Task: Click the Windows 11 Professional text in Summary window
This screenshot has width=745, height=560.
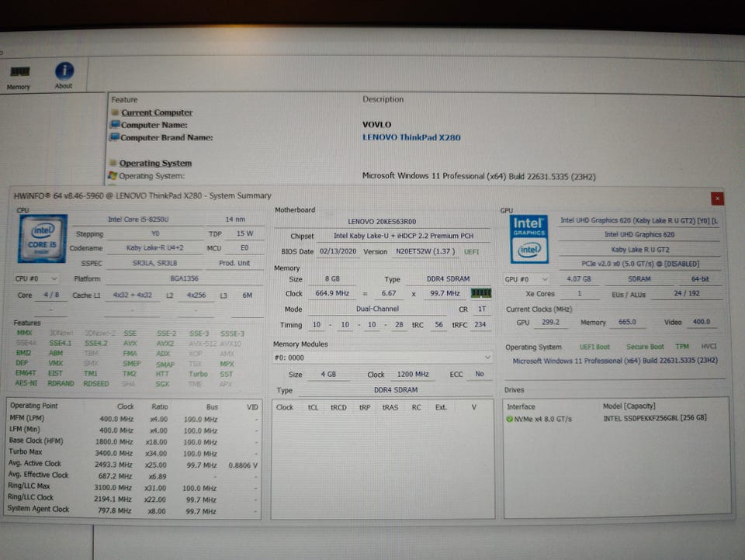Action: [615, 361]
